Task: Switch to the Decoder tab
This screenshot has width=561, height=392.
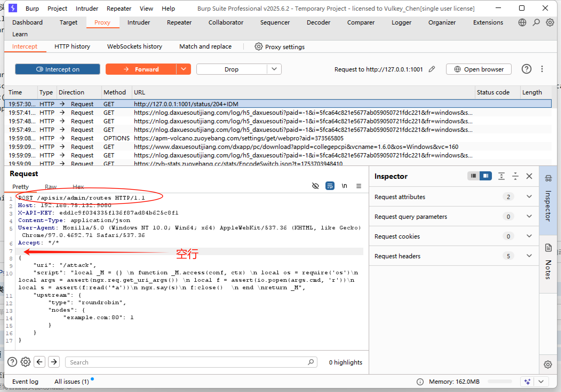Action: 319,22
